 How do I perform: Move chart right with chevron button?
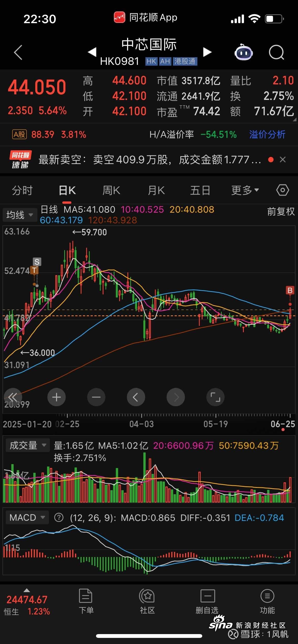(176, 397)
